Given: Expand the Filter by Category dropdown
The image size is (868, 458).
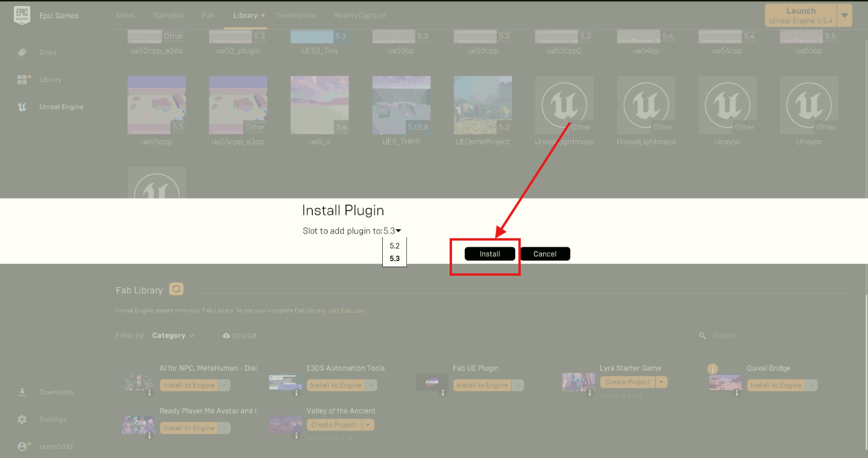Looking at the screenshot, I should (173, 336).
